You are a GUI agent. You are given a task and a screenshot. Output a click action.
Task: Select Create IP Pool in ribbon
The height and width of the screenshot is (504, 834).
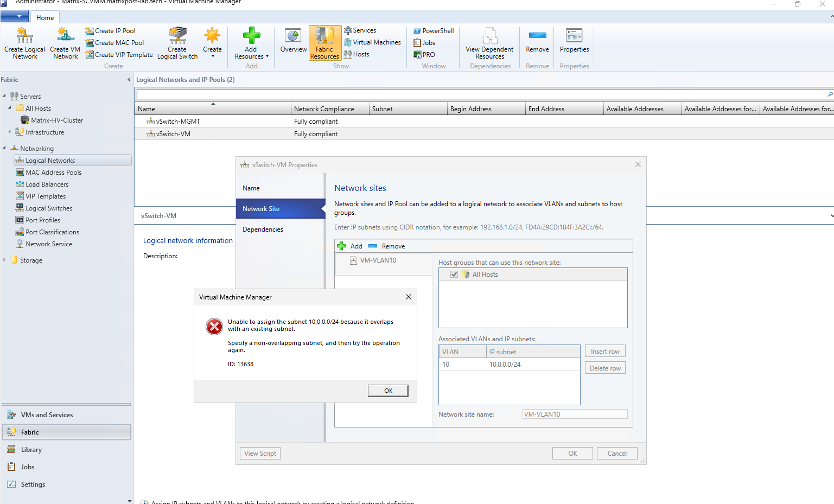coord(110,31)
